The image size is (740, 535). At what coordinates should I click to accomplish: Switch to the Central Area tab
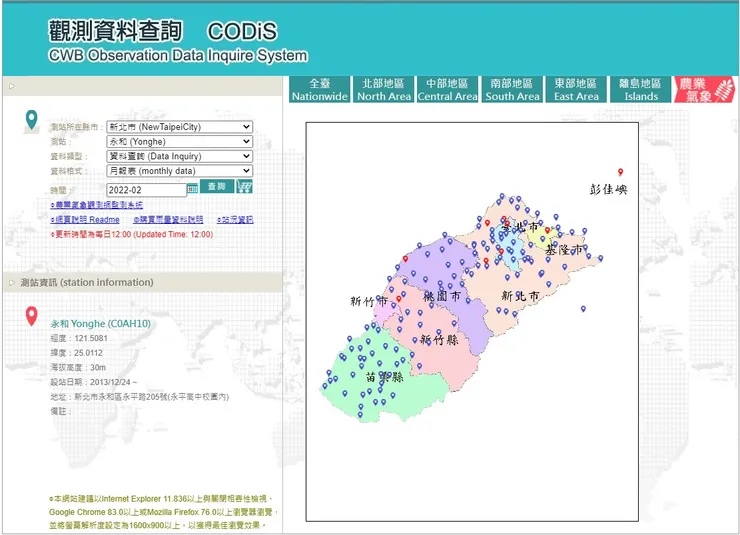[447, 89]
